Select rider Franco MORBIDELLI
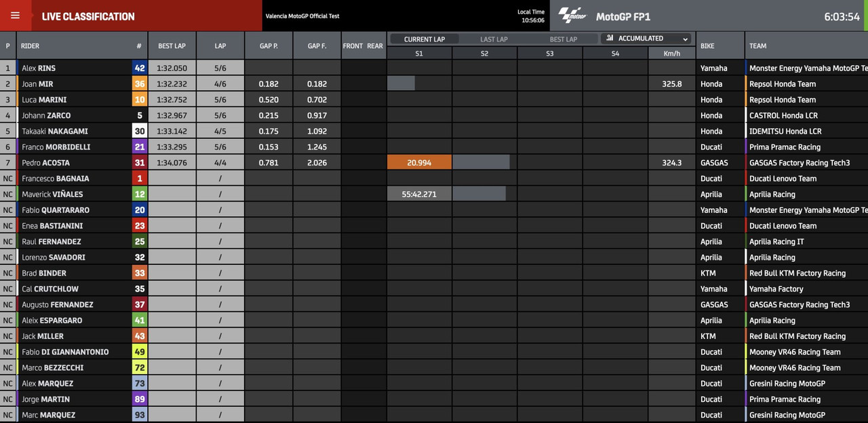Image resolution: width=868 pixels, height=423 pixels. pyautogui.click(x=56, y=147)
